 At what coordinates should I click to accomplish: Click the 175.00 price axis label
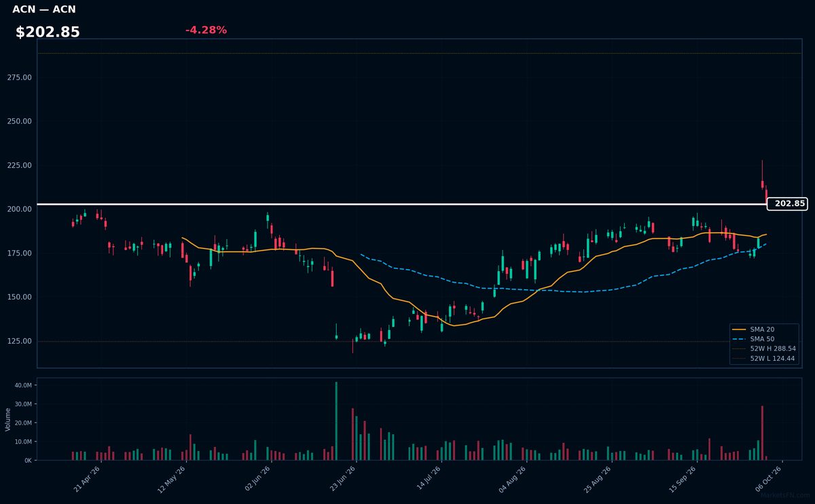(x=20, y=253)
